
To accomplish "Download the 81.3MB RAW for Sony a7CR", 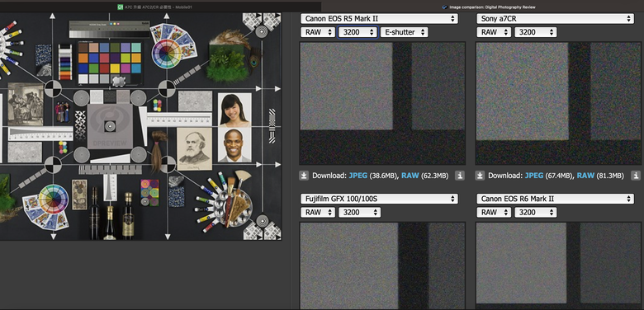I will coord(585,176).
